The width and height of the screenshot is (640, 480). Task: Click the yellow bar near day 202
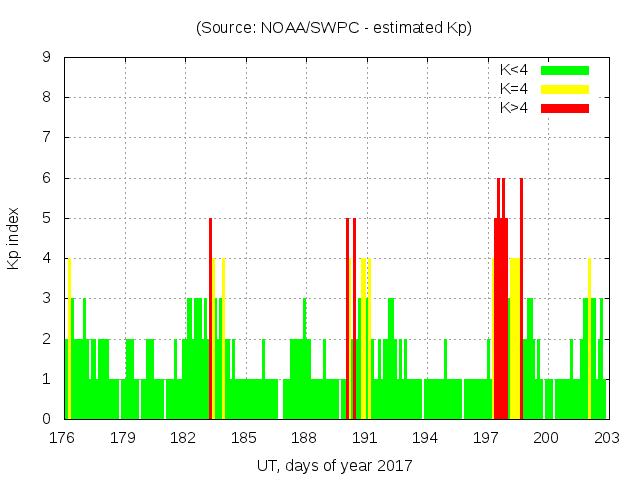pos(589,340)
